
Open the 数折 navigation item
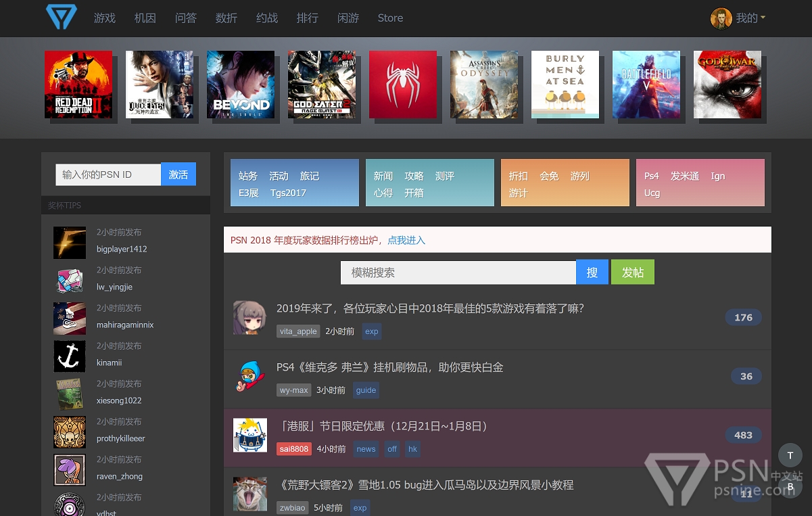click(226, 18)
